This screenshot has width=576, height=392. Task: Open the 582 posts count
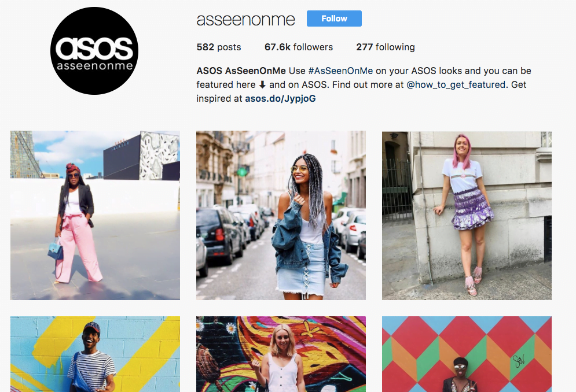[x=219, y=47]
